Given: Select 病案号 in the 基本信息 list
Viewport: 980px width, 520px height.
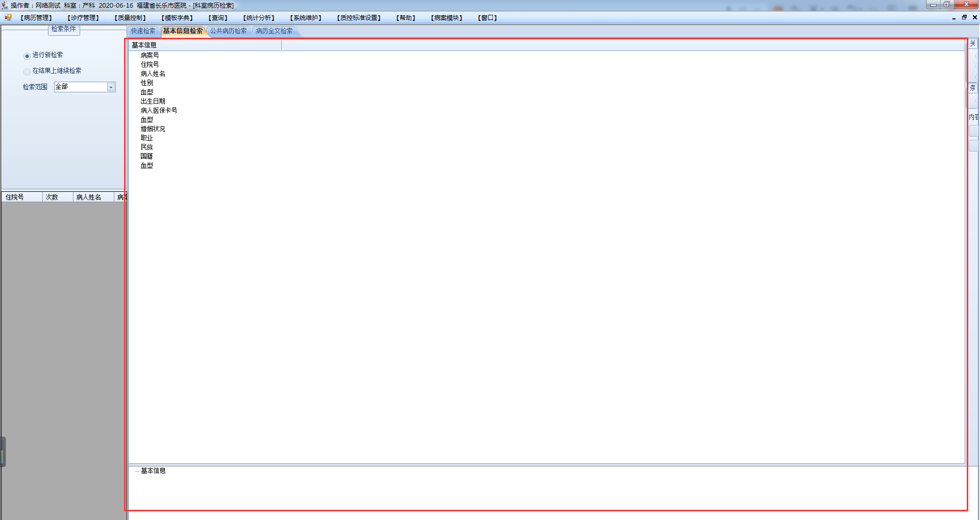Looking at the screenshot, I should click(x=150, y=55).
